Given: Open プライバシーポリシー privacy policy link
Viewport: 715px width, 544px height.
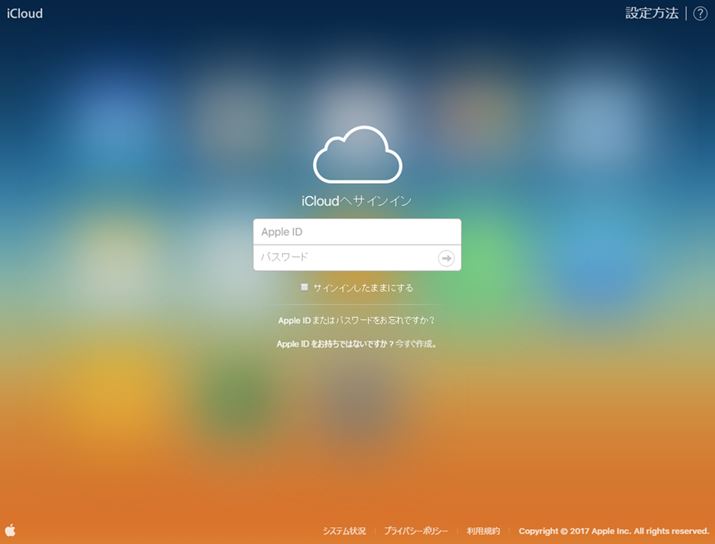Looking at the screenshot, I should coord(415,531).
